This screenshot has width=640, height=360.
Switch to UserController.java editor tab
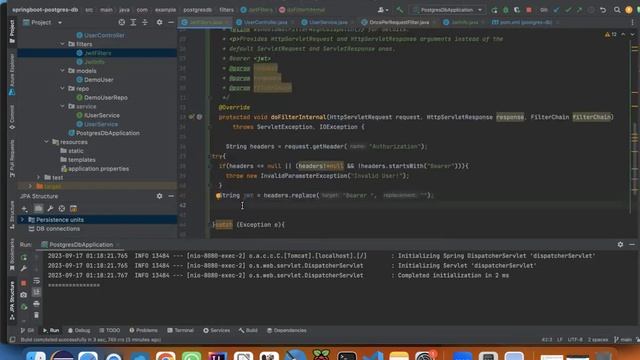pos(263,22)
